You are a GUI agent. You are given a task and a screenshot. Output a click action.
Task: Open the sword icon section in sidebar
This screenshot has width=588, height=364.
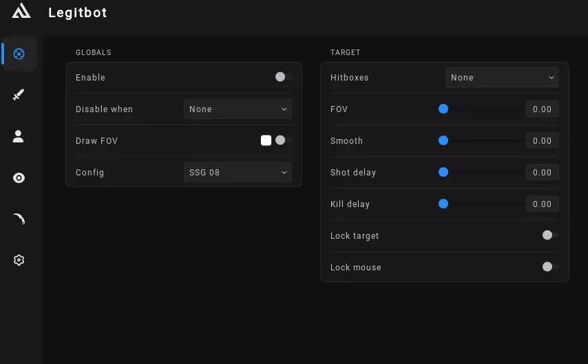pyautogui.click(x=19, y=95)
